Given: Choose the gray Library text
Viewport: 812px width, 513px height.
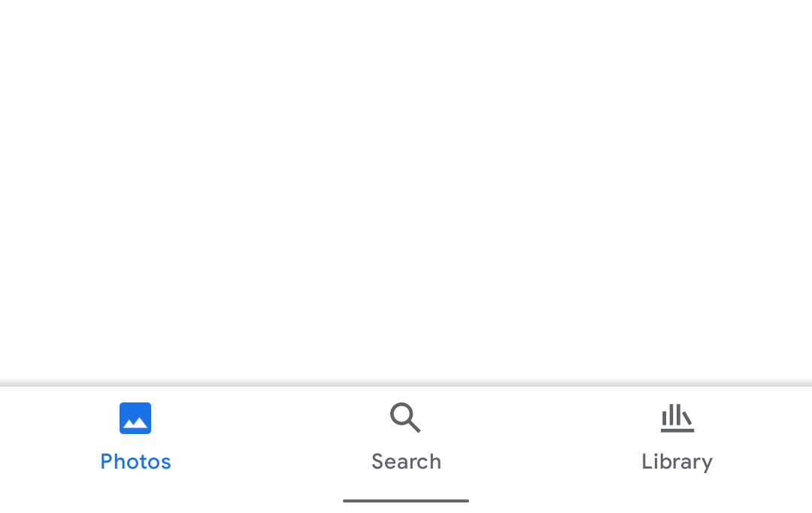Looking at the screenshot, I should [677, 463].
